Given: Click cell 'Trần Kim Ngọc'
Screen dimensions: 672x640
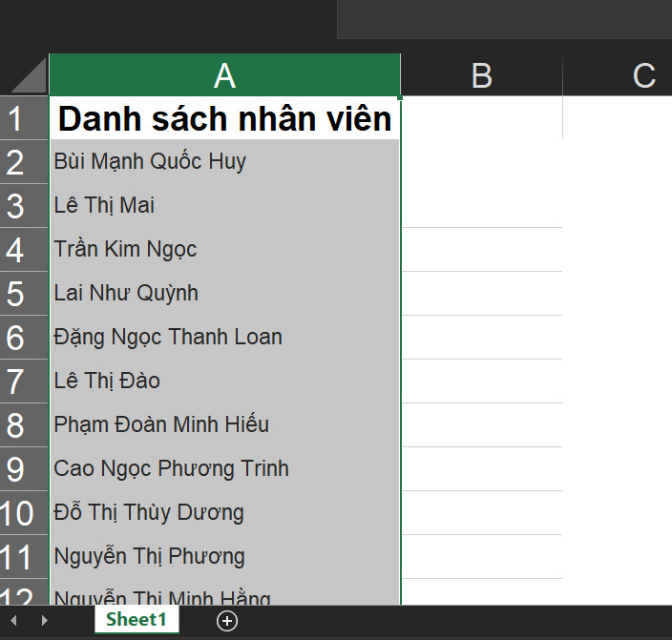Looking at the screenshot, I should pyautogui.click(x=225, y=250).
